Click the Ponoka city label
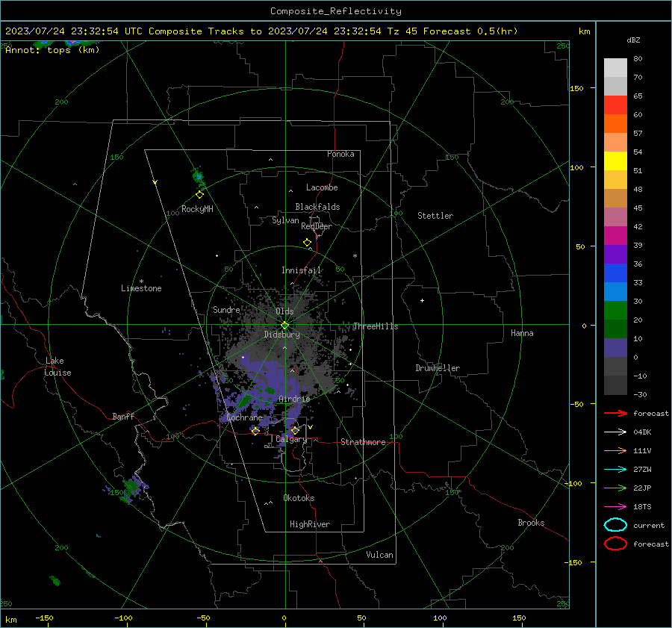This screenshot has width=672, height=628. tap(340, 154)
